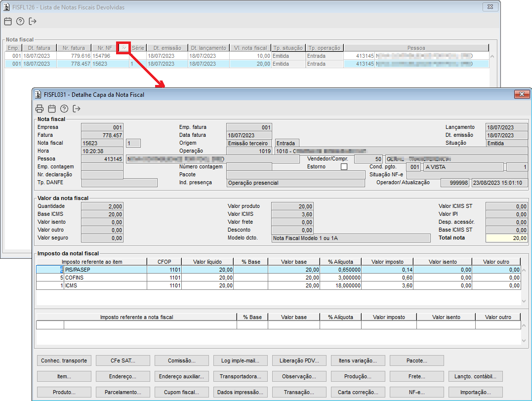Click the red-highlighted column icon before Série
Screen dimensions: 532x401
pyautogui.click(x=123, y=48)
